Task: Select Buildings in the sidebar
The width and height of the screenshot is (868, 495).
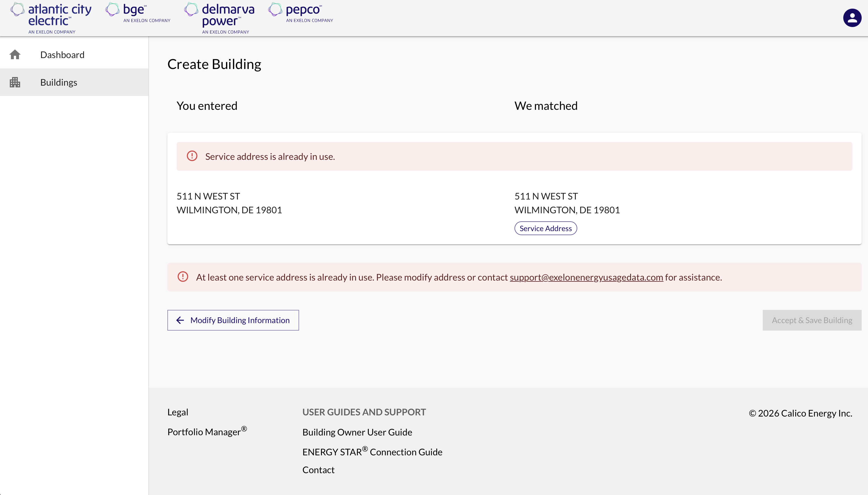Action: (x=58, y=82)
